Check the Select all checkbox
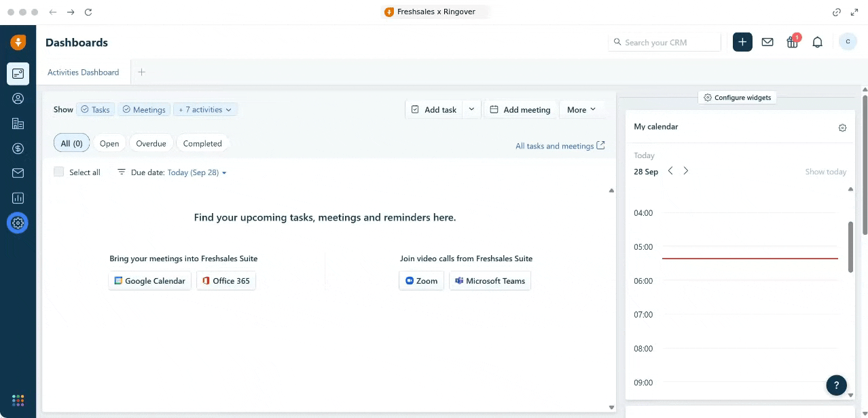Image resolution: width=868 pixels, height=418 pixels. click(x=58, y=172)
